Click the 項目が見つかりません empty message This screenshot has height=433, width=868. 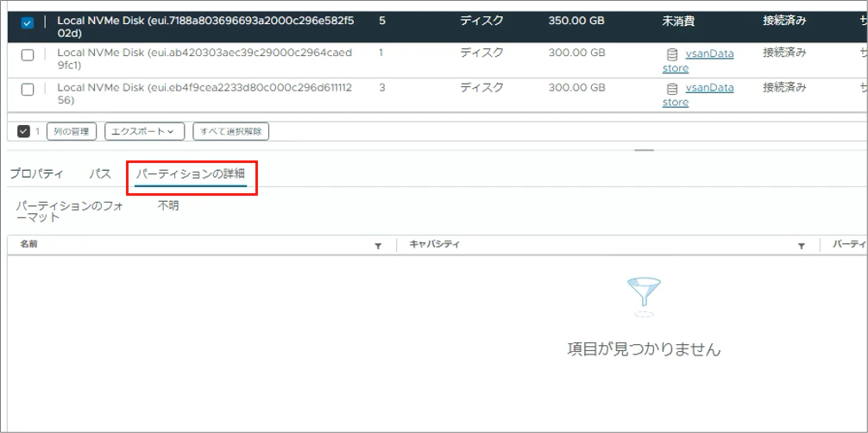[x=645, y=349]
